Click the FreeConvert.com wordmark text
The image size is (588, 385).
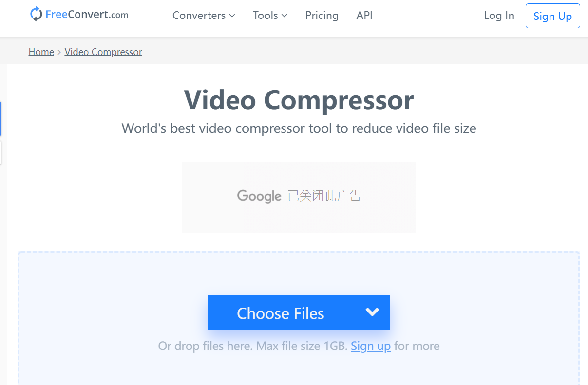pos(87,15)
